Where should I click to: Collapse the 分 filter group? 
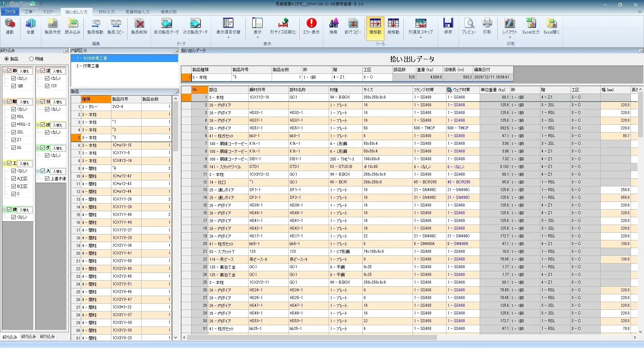[38, 102]
